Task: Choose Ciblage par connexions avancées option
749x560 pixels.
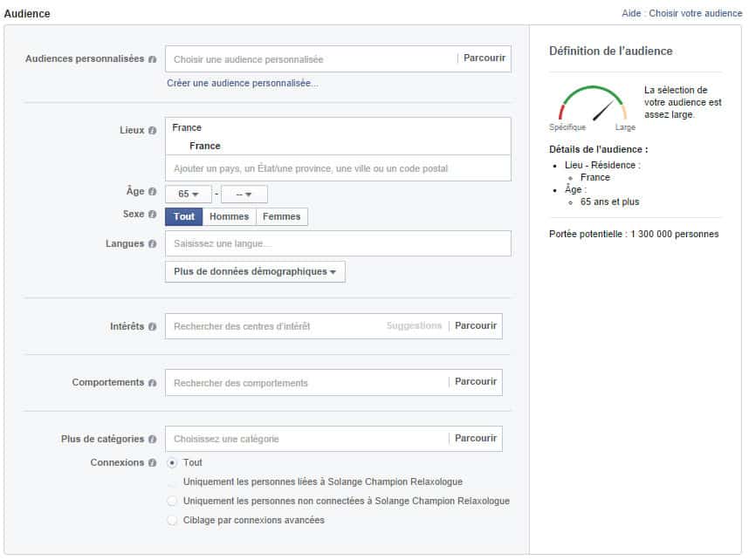Action: pos(172,521)
